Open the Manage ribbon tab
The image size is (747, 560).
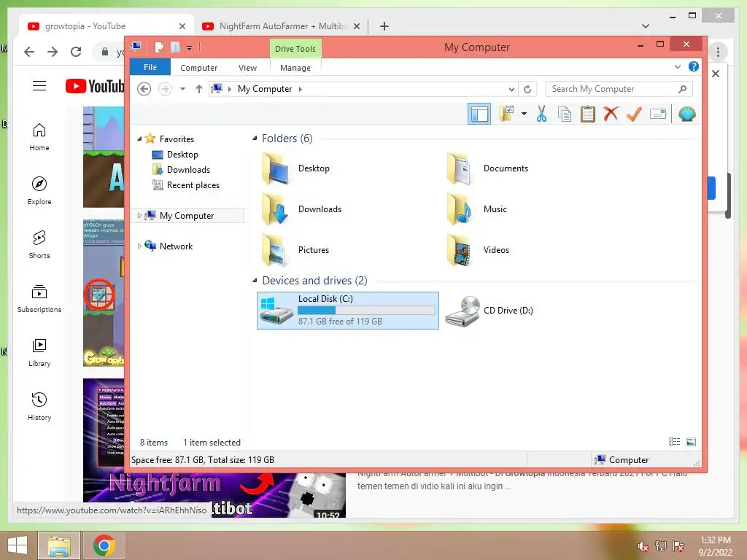point(295,68)
